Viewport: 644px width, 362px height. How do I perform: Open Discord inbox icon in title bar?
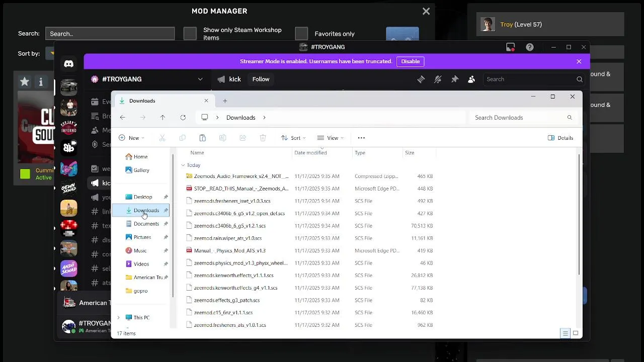pos(511,47)
